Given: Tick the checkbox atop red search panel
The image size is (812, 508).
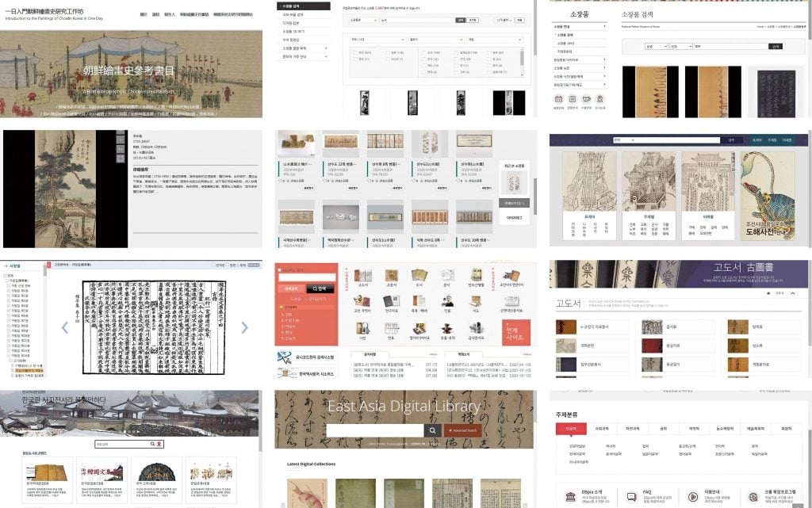Looking at the screenshot, I should 280,270.
